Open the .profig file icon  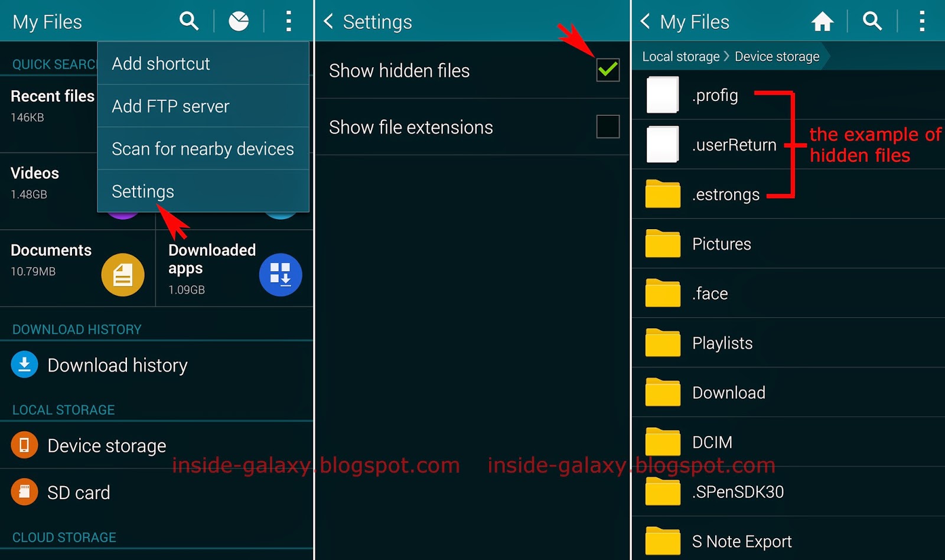[663, 95]
